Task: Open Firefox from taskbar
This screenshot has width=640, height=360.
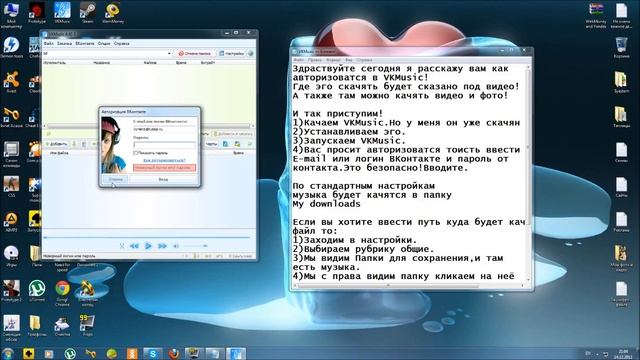Action: click(x=173, y=353)
